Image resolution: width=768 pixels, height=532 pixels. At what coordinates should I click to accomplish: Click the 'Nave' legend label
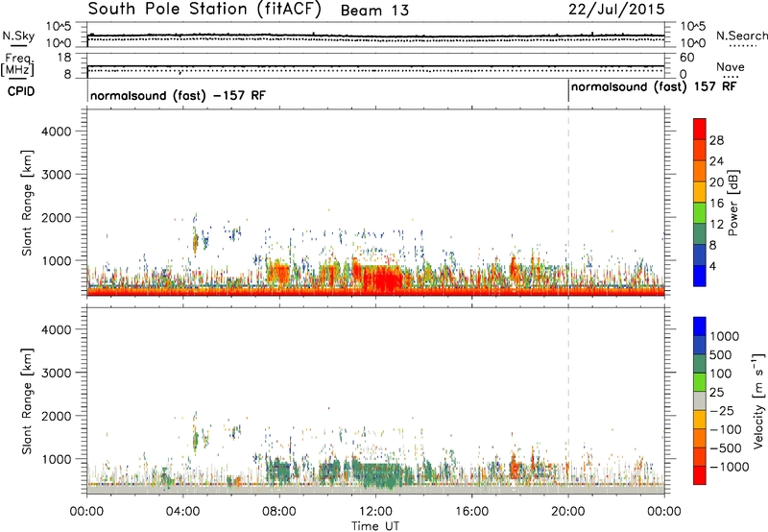731,67
